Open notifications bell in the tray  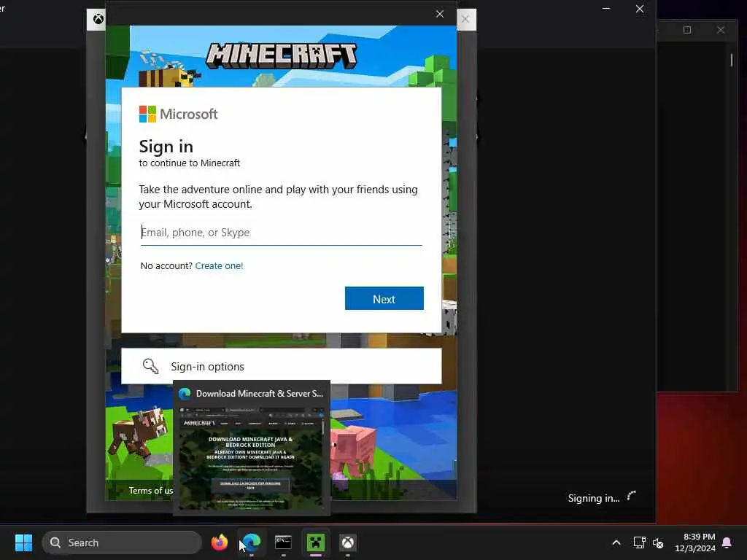coord(727,542)
